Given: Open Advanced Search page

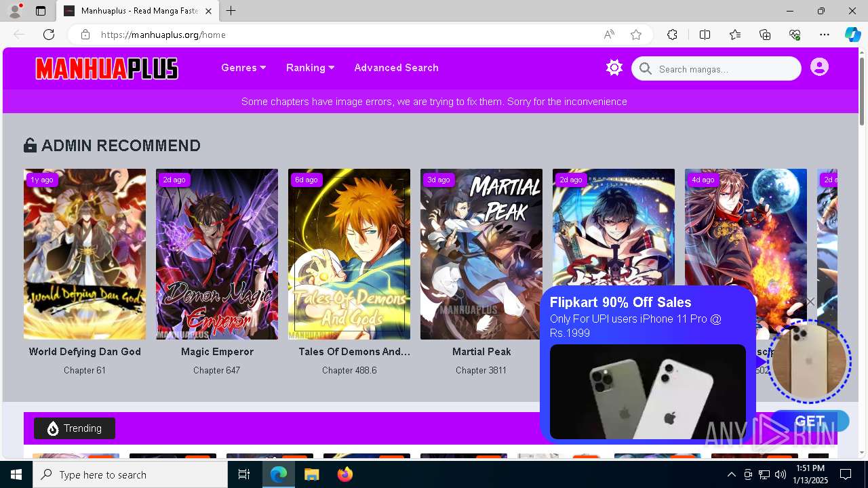Looking at the screenshot, I should point(396,68).
